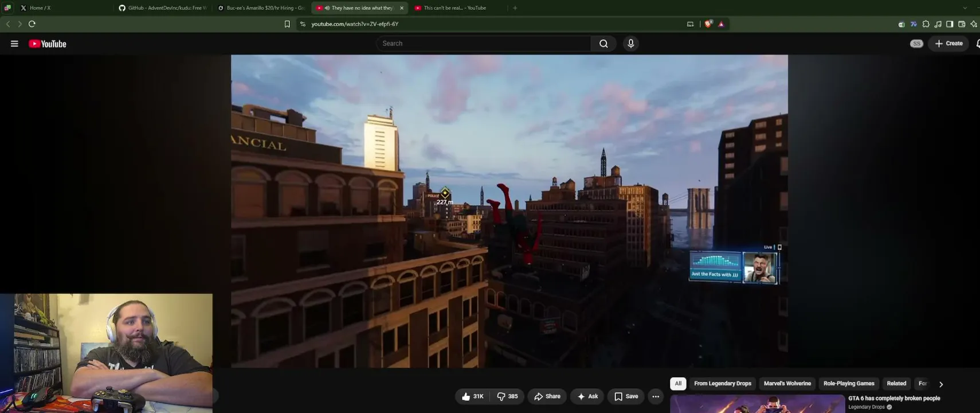View site information icon in address bar

click(303, 24)
